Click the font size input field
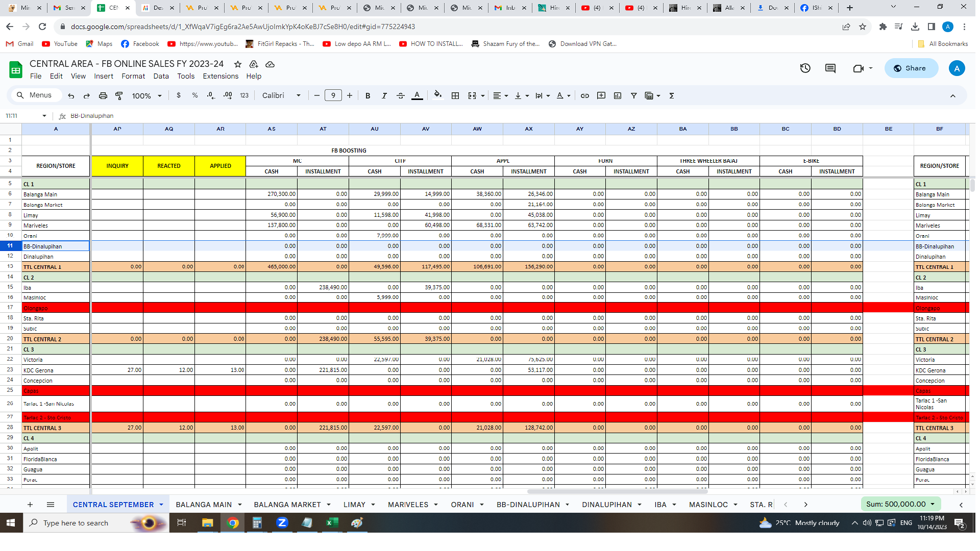980x551 pixels. (333, 95)
